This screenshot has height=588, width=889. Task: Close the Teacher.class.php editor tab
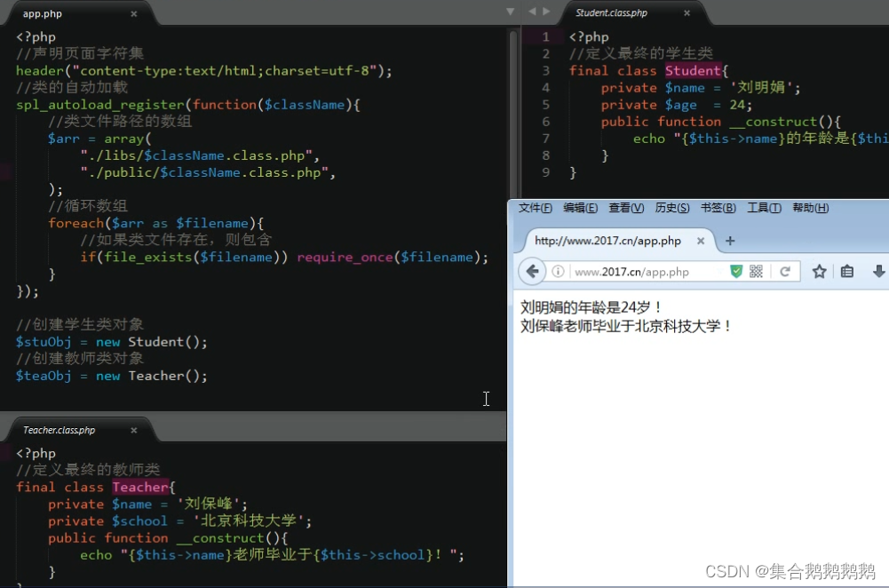point(134,431)
